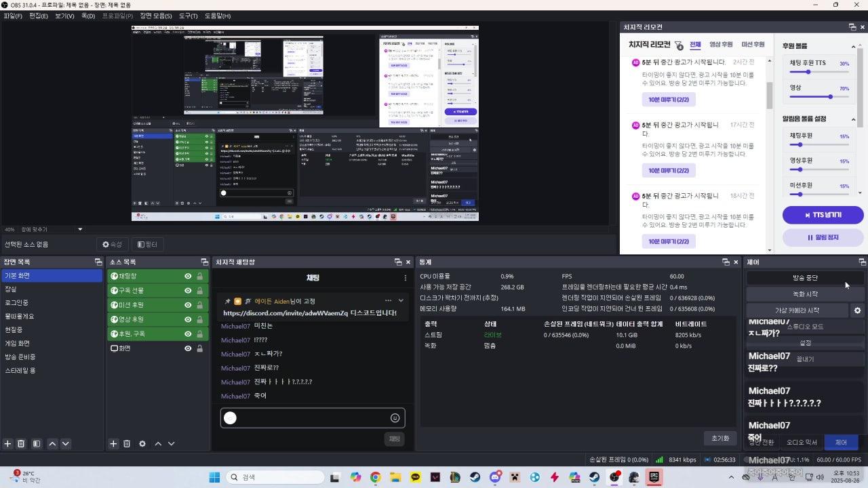The width and height of the screenshot is (868, 488).
Task: Toggle visibility of 채팅창 source
Action: 188,277
